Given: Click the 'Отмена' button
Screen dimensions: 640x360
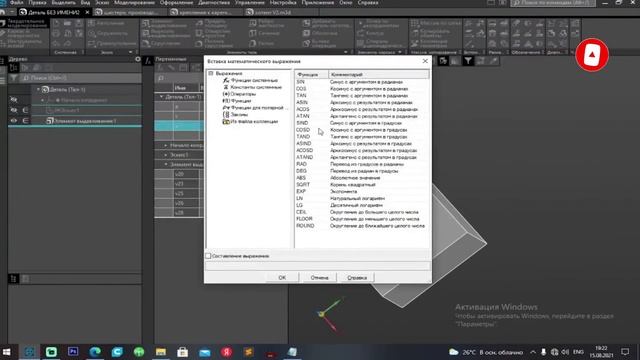Looking at the screenshot, I should click(x=319, y=278).
